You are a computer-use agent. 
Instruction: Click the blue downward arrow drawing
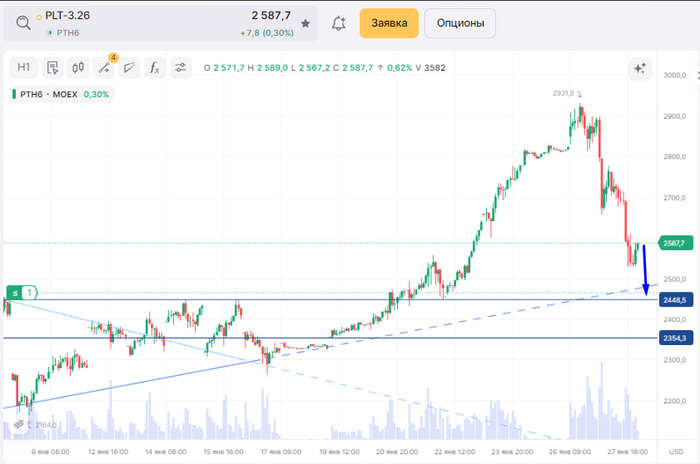645,268
